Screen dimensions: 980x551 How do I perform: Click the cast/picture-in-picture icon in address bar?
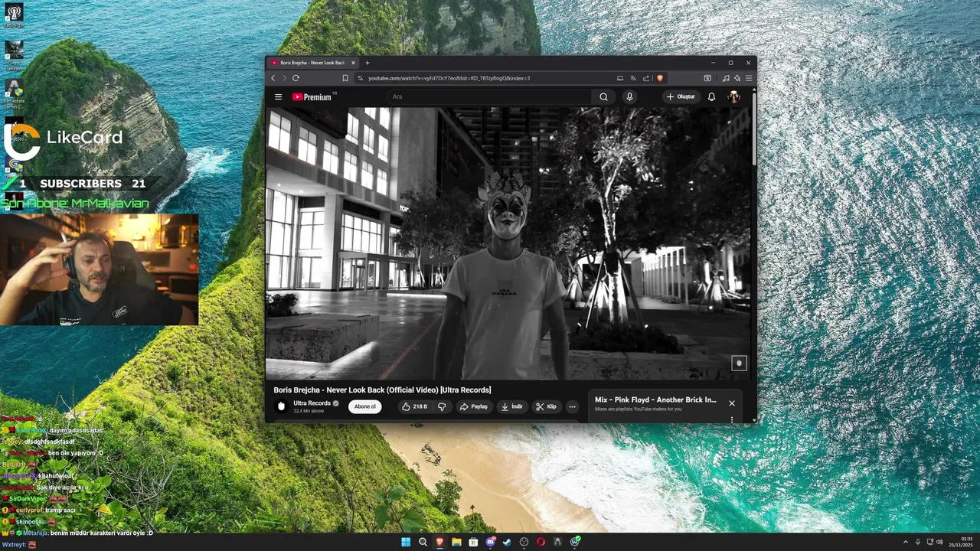620,78
